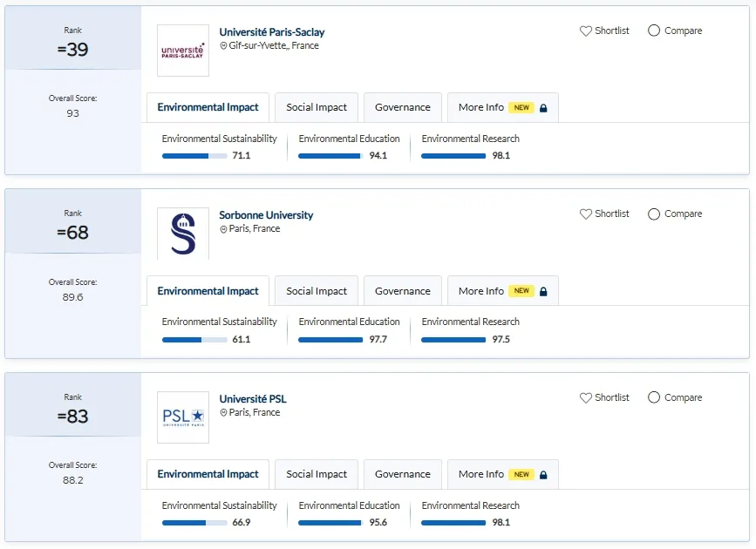
Task: Select Environmental Impact tab for Paris-Saclay
Action: pos(208,107)
